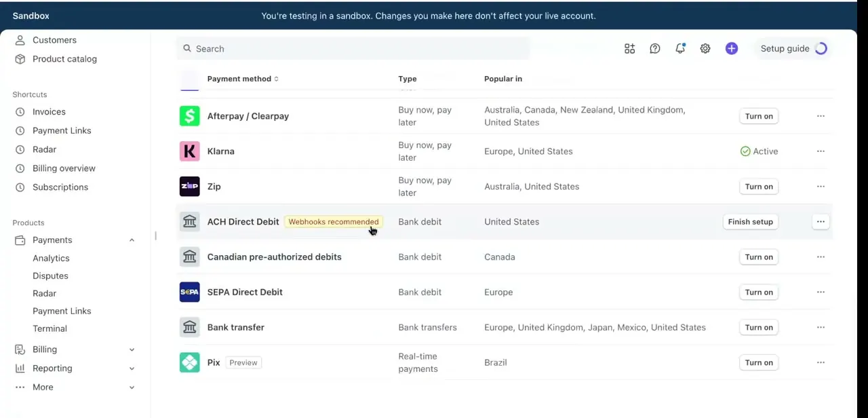Open the help question mark icon

tap(654, 49)
